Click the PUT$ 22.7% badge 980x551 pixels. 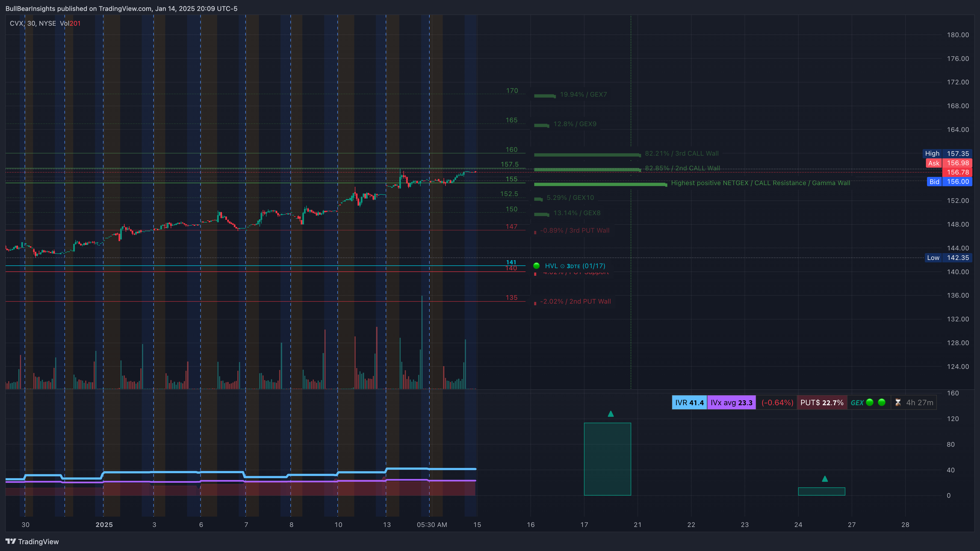click(x=822, y=402)
